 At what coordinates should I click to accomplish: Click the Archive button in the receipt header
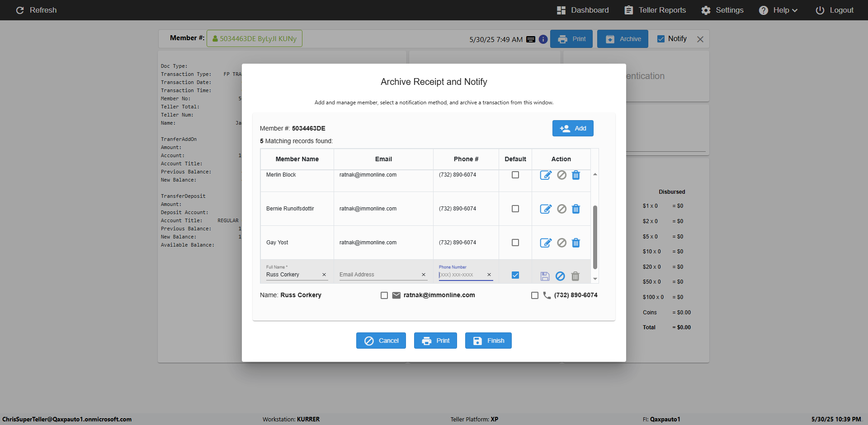tap(623, 39)
